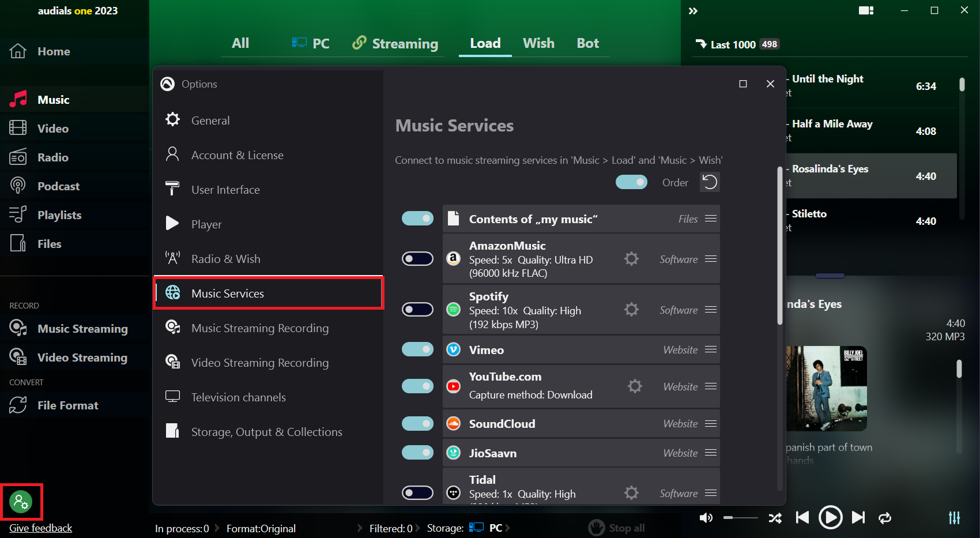Open YouTube.com settings gear
The image size is (980, 538).
(x=635, y=386)
